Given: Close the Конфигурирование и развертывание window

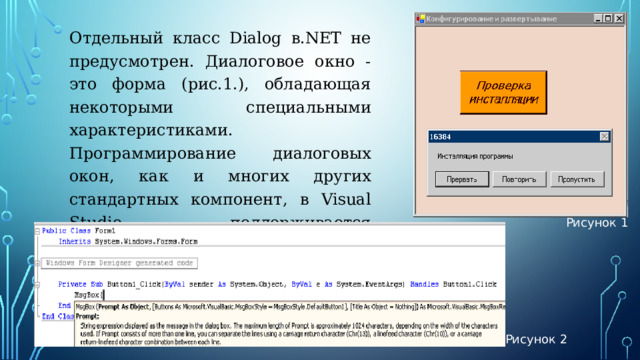Looking at the screenshot, I should [619, 18].
